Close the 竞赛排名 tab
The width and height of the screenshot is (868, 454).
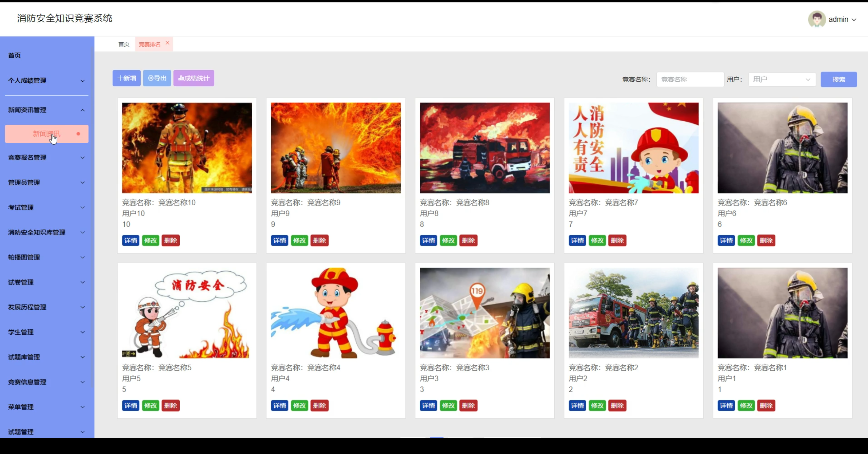(x=167, y=43)
